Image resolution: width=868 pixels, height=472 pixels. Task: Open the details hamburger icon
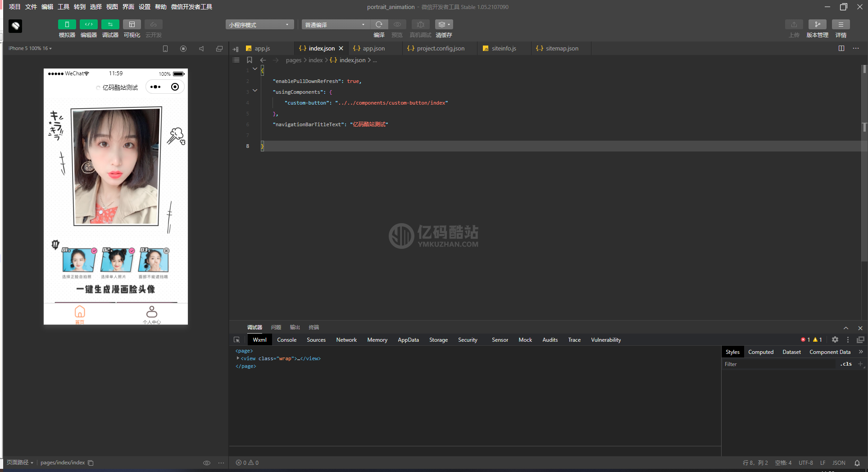click(x=841, y=24)
